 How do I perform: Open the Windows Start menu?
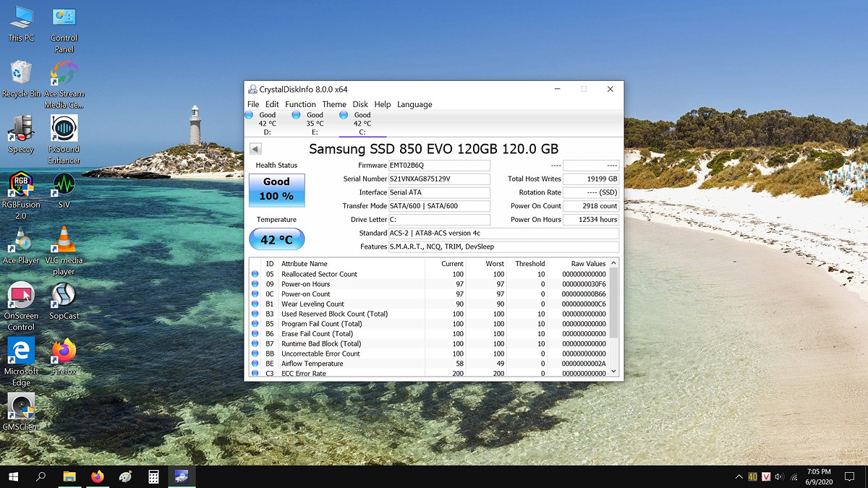coord(13,476)
